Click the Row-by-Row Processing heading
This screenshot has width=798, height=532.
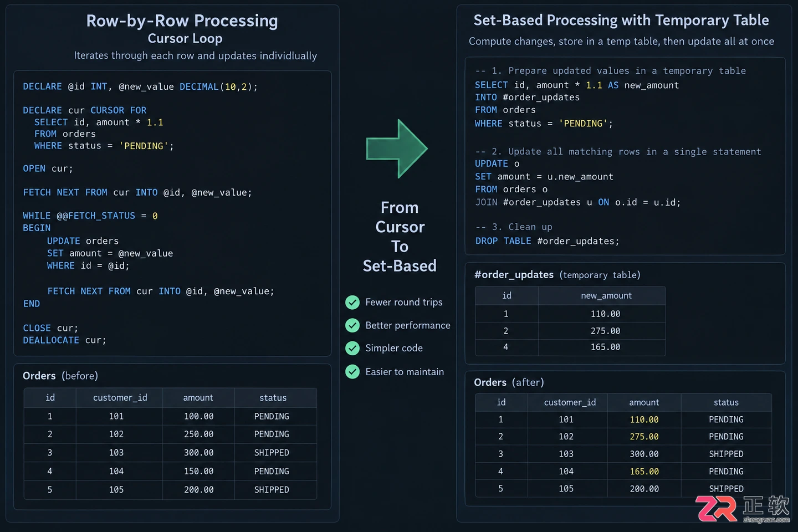(x=182, y=21)
